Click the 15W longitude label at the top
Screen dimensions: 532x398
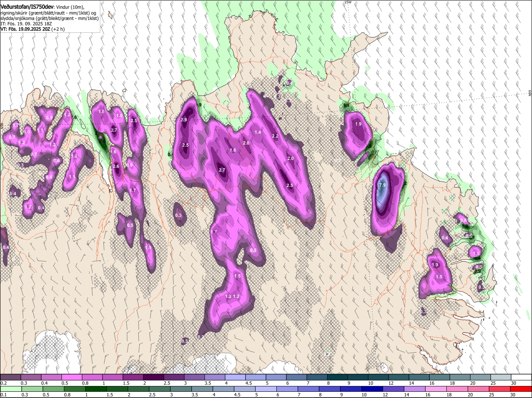(x=348, y=2)
